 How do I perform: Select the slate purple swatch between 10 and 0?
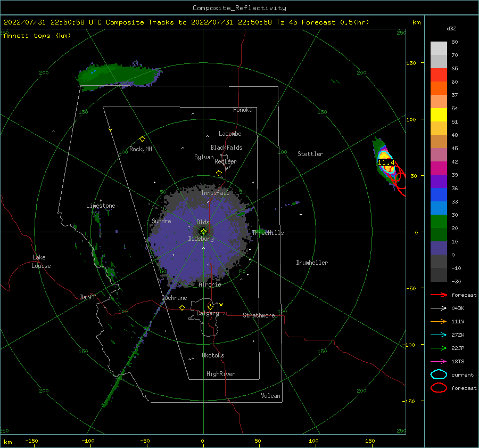click(439, 248)
